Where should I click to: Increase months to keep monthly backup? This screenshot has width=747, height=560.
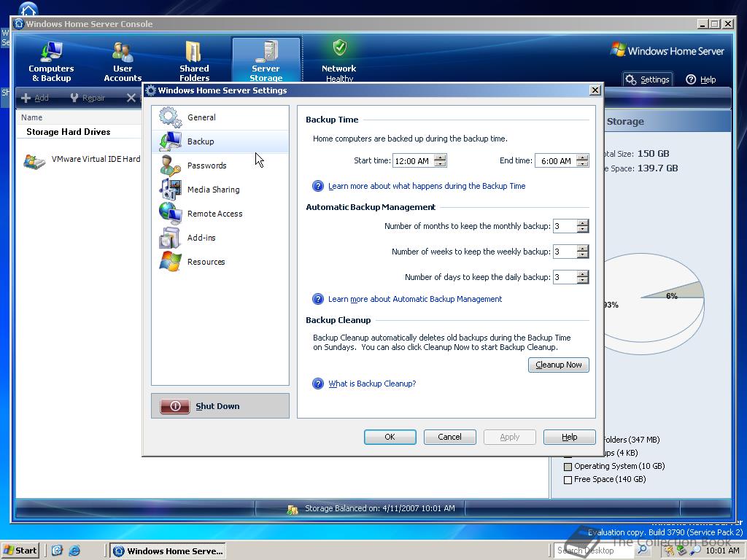(x=583, y=223)
